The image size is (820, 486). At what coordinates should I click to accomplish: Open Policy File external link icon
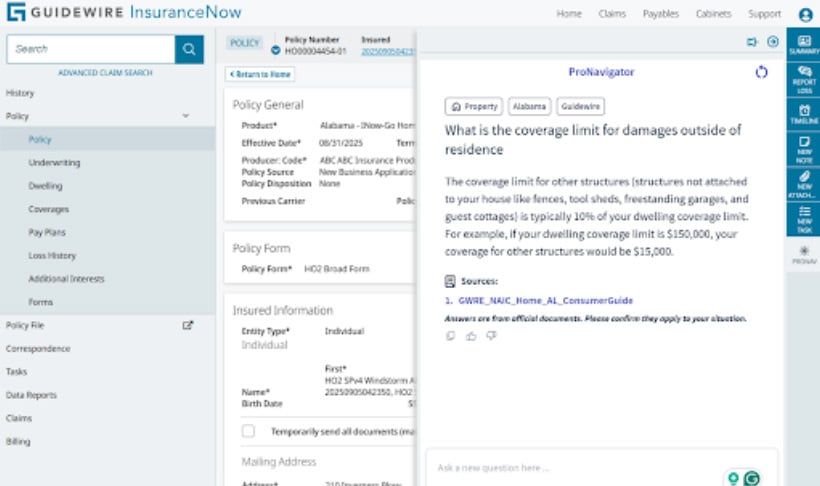188,325
